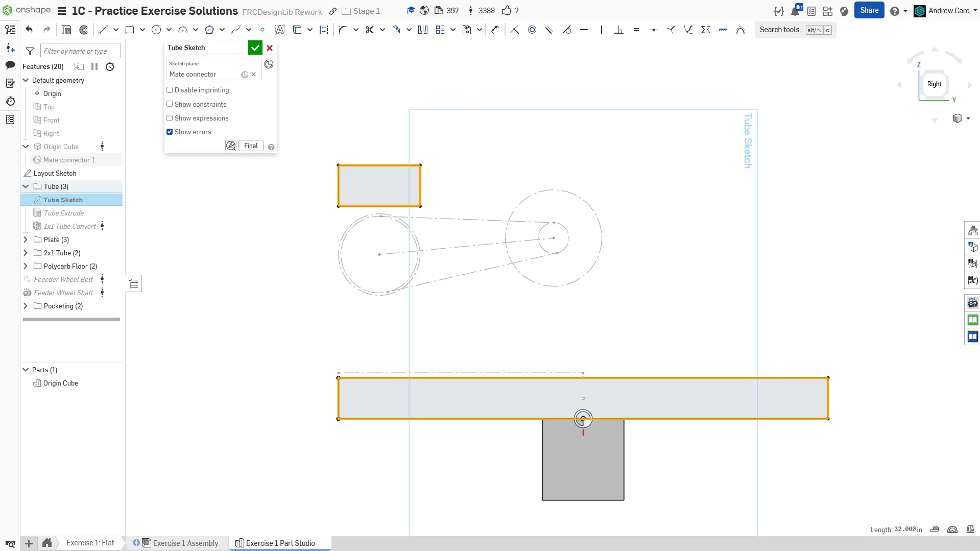The width and height of the screenshot is (980, 551).
Task: Select the Center point circle tool
Action: pyautogui.click(x=156, y=30)
